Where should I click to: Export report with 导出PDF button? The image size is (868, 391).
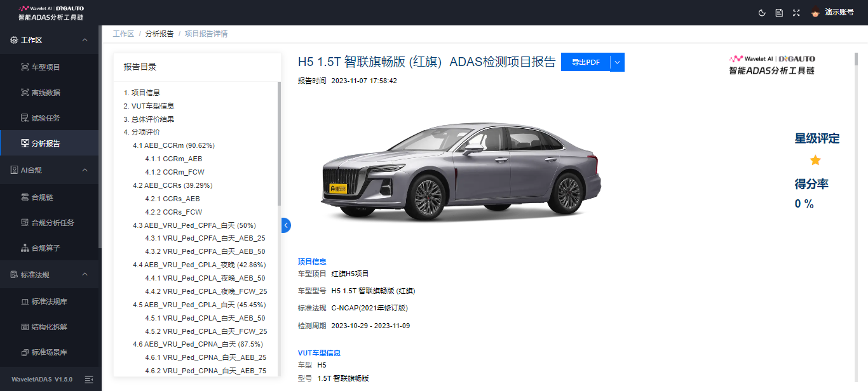point(585,62)
